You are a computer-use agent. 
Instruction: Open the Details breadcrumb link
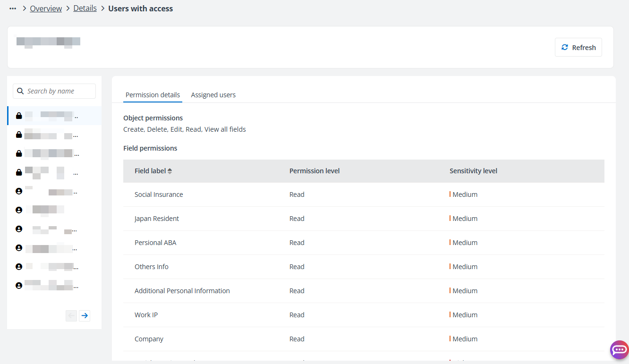tap(85, 8)
